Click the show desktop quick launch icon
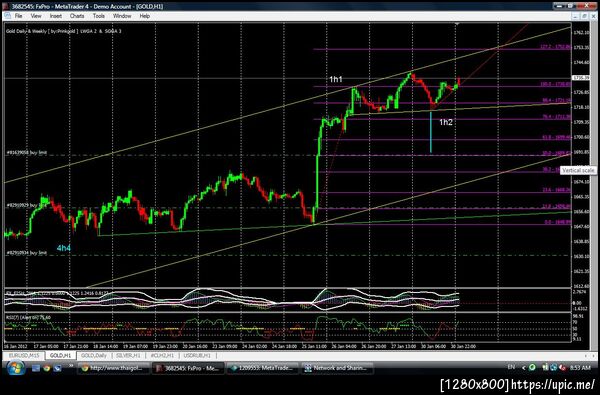The height and width of the screenshot is (395, 600). click(36, 369)
